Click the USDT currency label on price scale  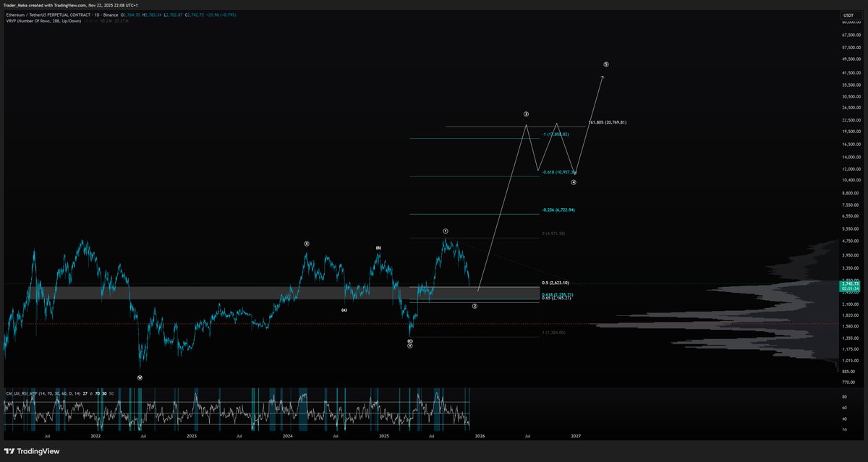(848, 14)
